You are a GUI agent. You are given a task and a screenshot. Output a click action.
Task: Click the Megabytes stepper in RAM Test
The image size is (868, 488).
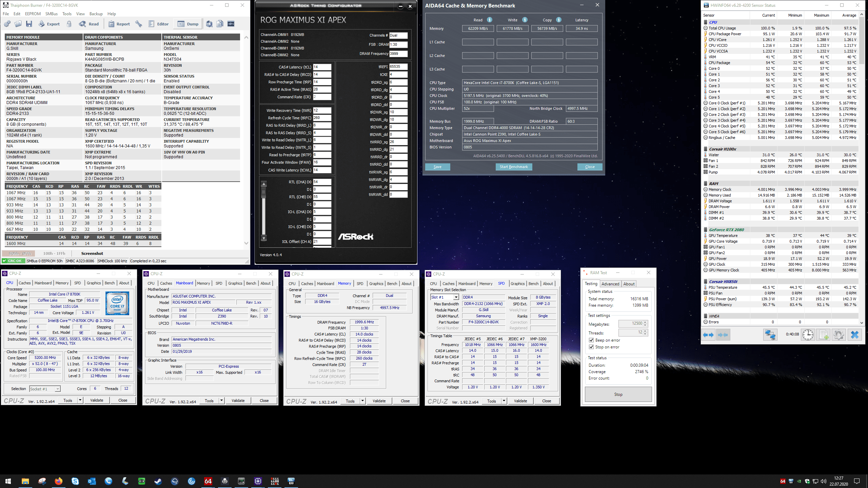[x=645, y=324]
